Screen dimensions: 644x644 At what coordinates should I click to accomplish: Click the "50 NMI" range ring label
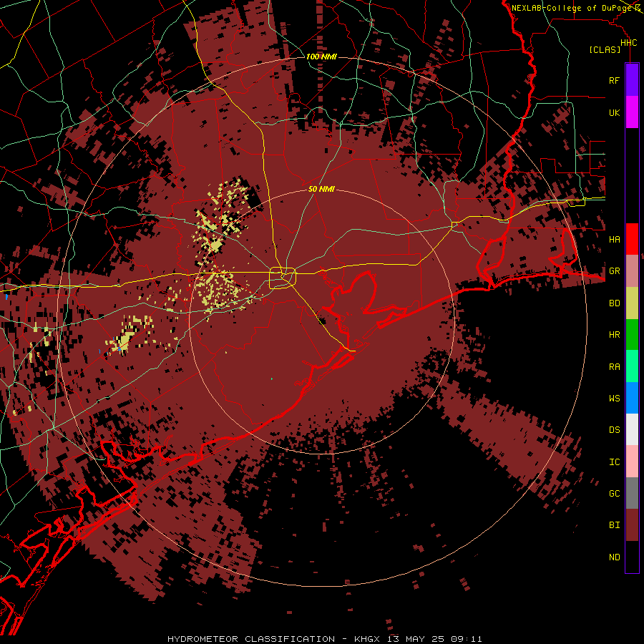click(321, 190)
